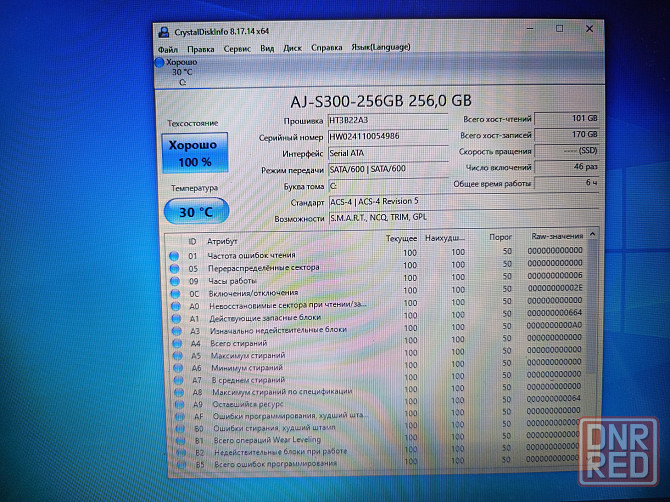Click status circle for 09 Часы работы

pos(175,281)
